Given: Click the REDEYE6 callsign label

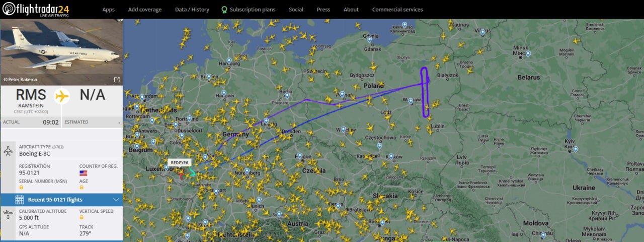Looking at the screenshot, I should point(179,163).
